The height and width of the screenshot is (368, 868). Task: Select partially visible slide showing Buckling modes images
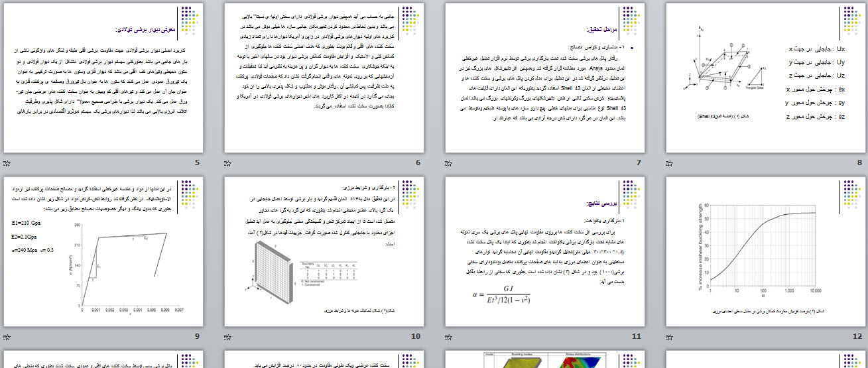[x=545, y=359]
